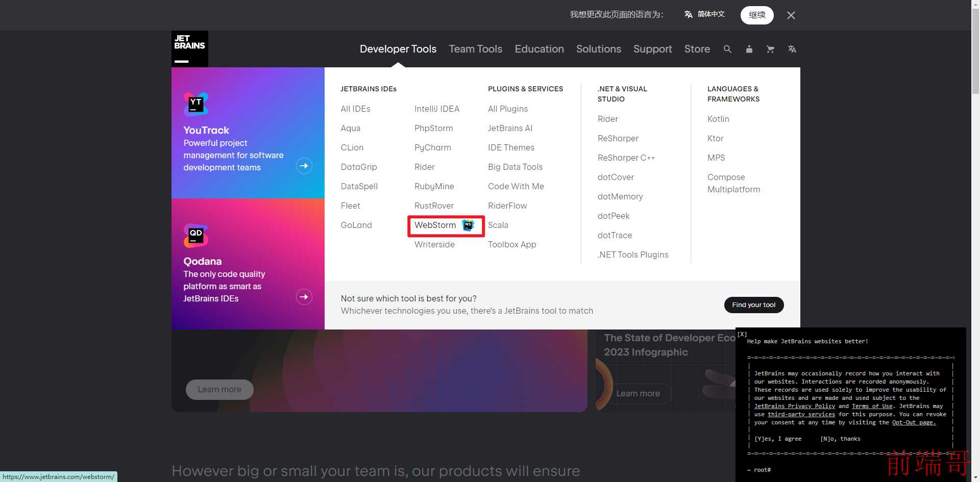Click the Find your tool button

754,305
